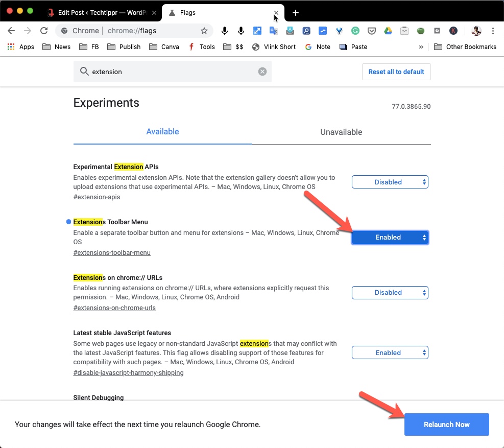Clear the flags search with the X icon

tap(262, 72)
